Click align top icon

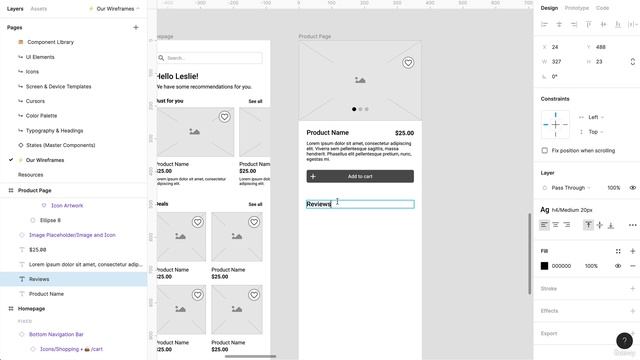(589, 24)
